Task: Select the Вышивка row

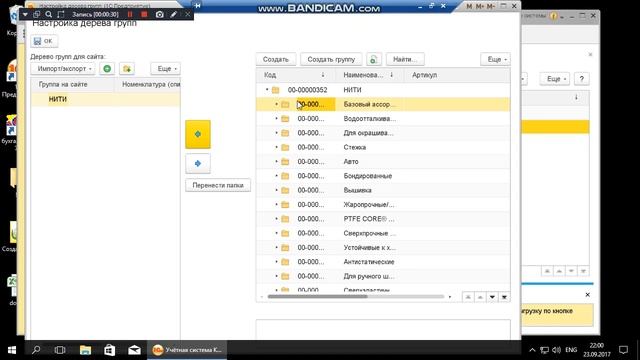Action: [x=383, y=190]
